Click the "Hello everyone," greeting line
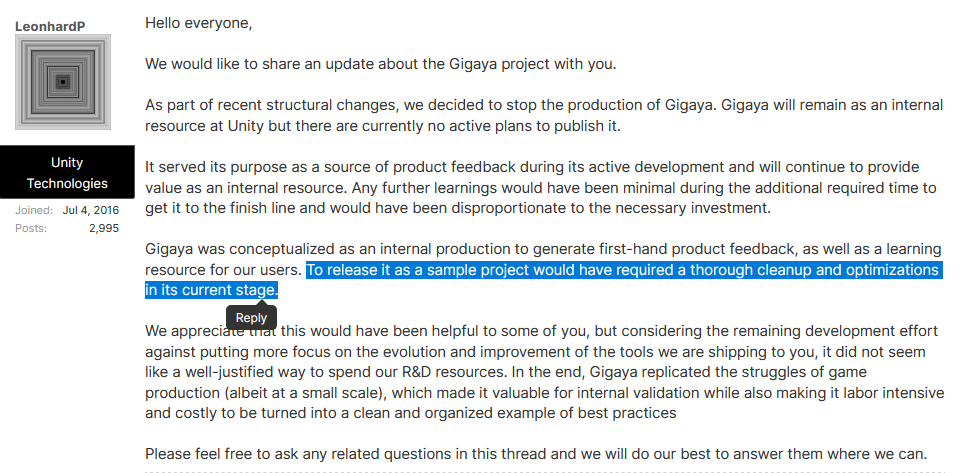Image resolution: width=968 pixels, height=473 pixels. (x=199, y=22)
